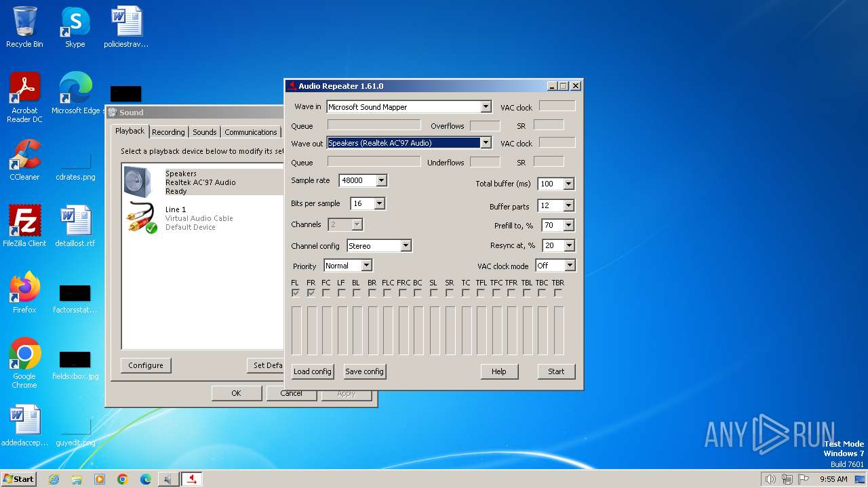868x488 pixels.
Task: Click the Help button in Audio Repeater
Action: 499,371
